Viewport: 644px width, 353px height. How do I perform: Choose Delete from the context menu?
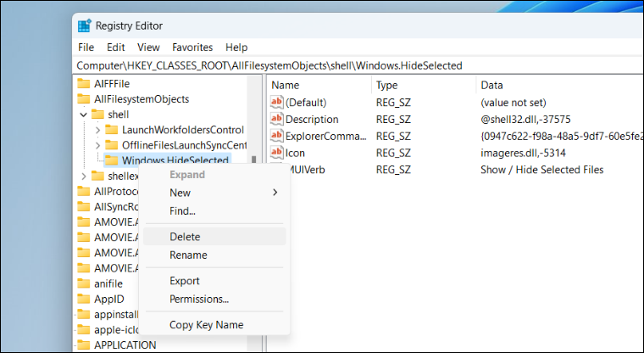pos(214,237)
